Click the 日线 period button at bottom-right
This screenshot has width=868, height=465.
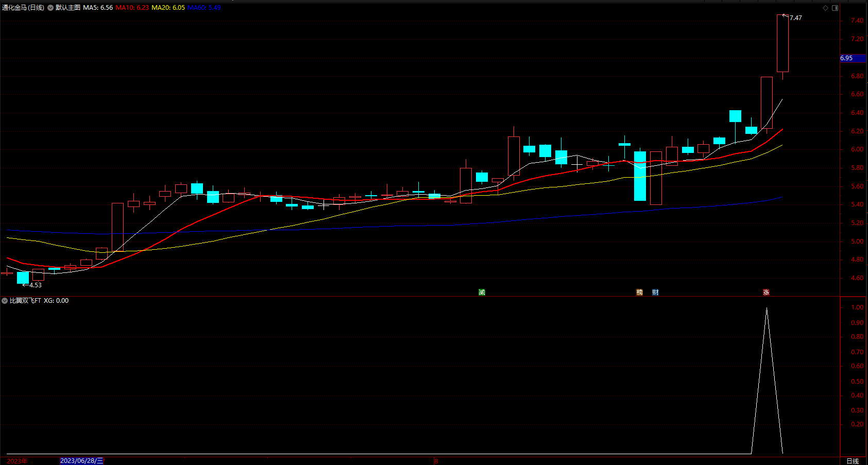pos(853,461)
